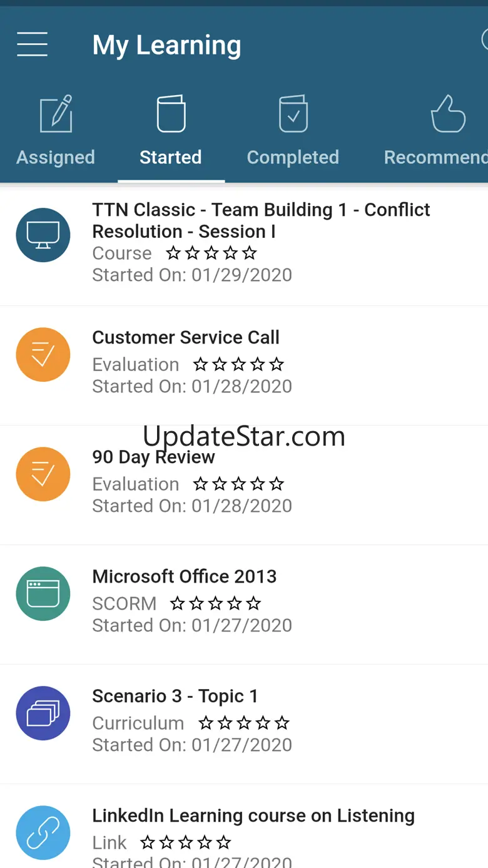Tap orange icon beside 90 Day Review
Image resolution: width=488 pixels, height=868 pixels.
point(43,474)
